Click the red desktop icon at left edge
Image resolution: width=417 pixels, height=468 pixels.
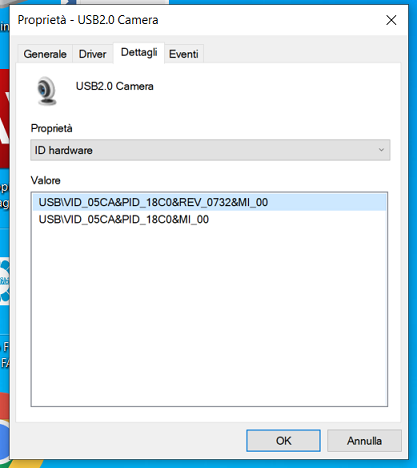point(5,118)
